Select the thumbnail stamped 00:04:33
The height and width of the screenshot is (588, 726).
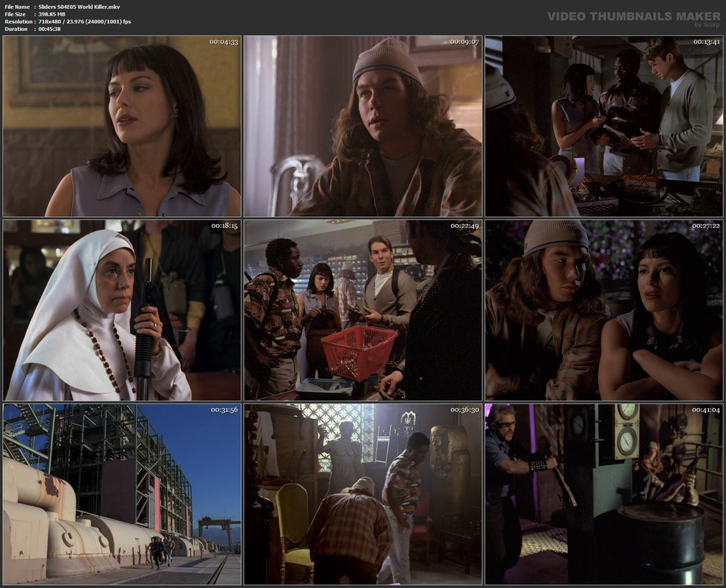point(122,126)
